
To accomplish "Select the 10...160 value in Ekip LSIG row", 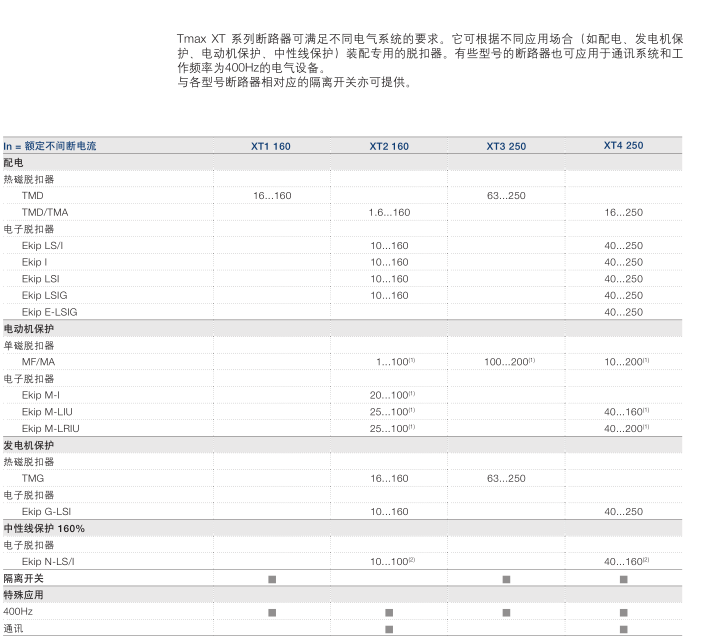I will tap(389, 295).
